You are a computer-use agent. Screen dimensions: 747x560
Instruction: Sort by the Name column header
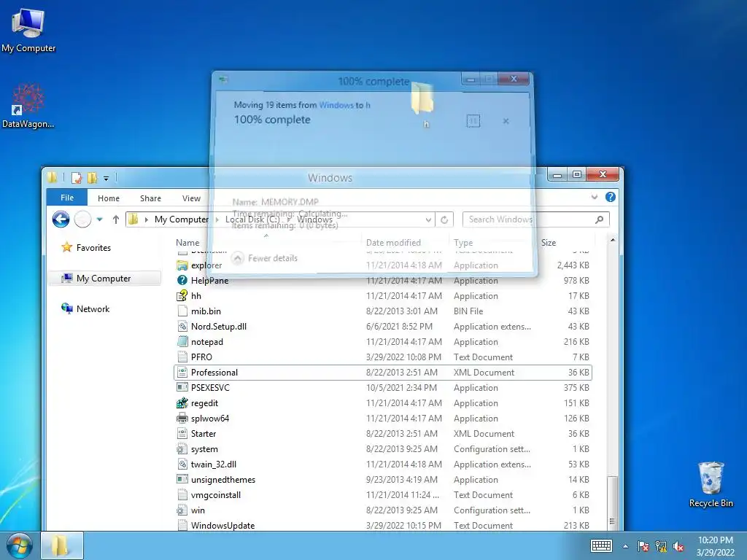click(x=187, y=242)
